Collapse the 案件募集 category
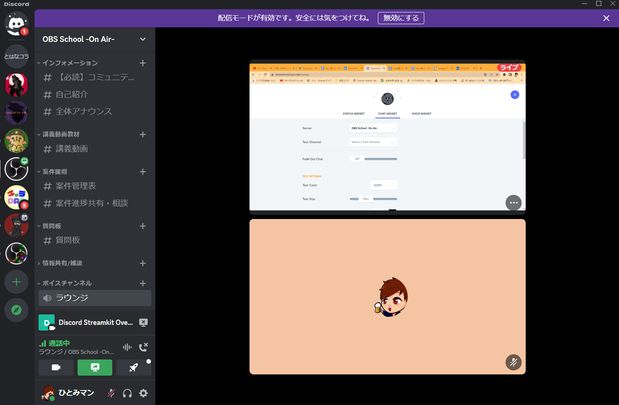This screenshot has height=405, width=619. pyautogui.click(x=54, y=171)
